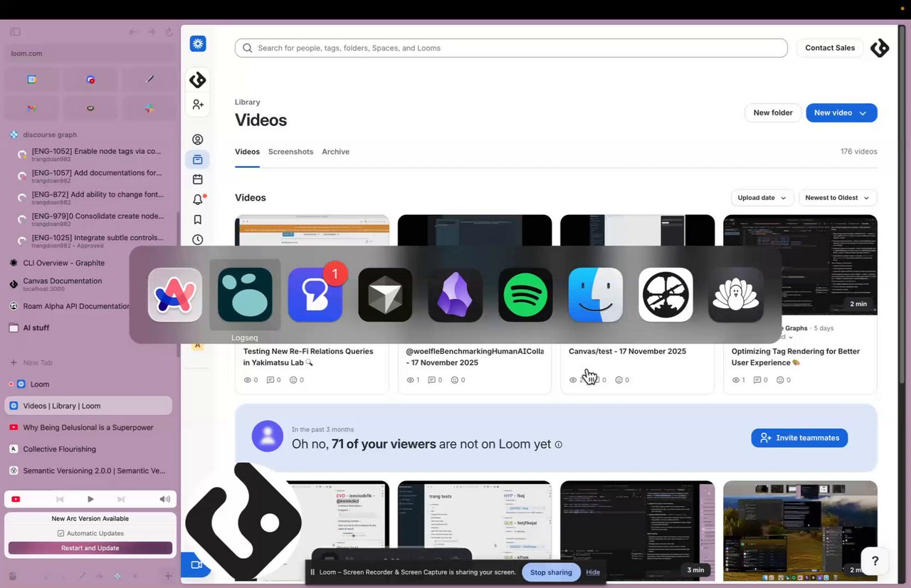Open the CLI Overview - Graphite tab

[89, 263]
